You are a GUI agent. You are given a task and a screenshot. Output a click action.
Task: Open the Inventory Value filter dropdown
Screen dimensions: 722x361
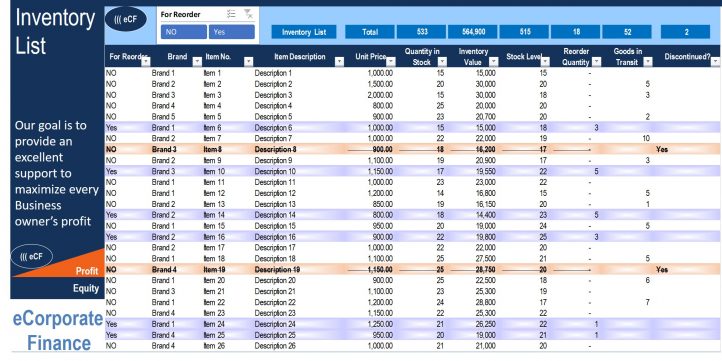494,61
